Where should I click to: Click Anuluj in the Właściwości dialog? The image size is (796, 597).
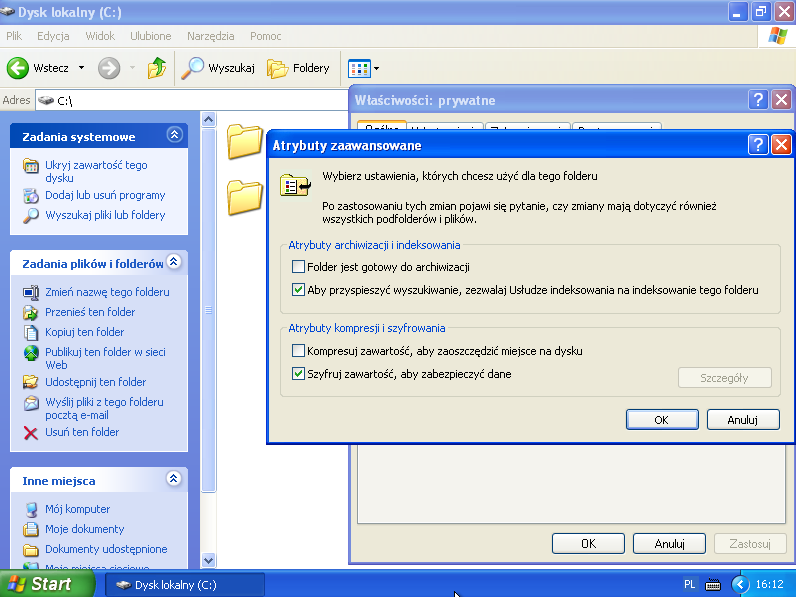[x=669, y=544]
